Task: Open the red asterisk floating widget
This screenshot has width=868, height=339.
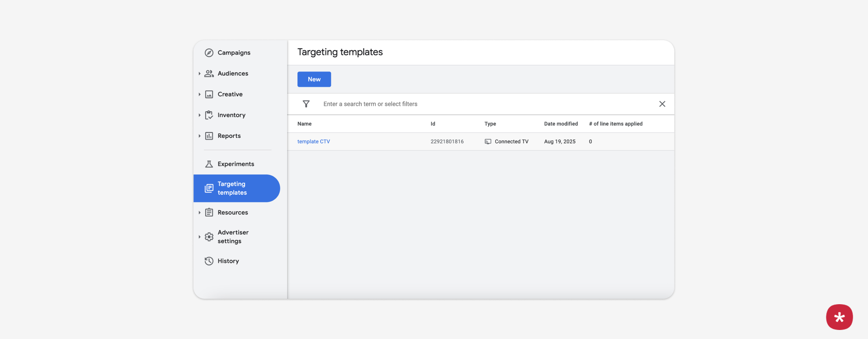Action: point(839,317)
